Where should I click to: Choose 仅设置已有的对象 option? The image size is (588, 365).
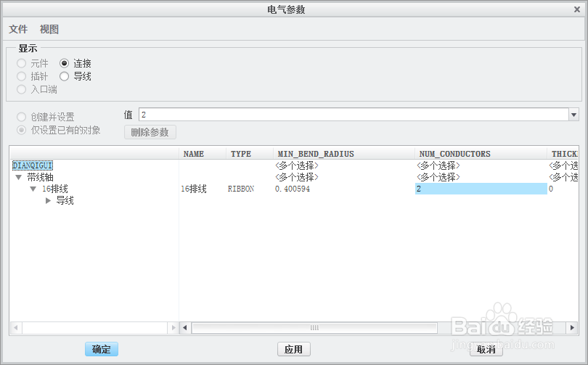click(x=21, y=130)
